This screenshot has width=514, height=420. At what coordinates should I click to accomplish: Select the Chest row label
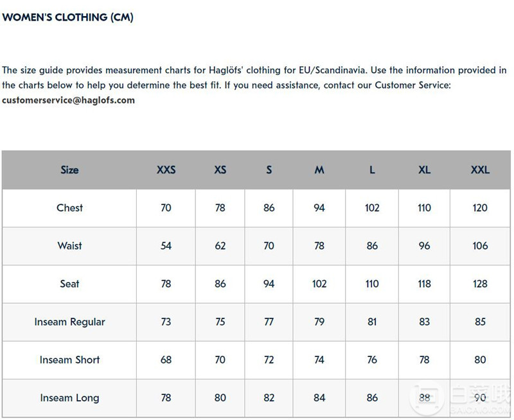[69, 207]
